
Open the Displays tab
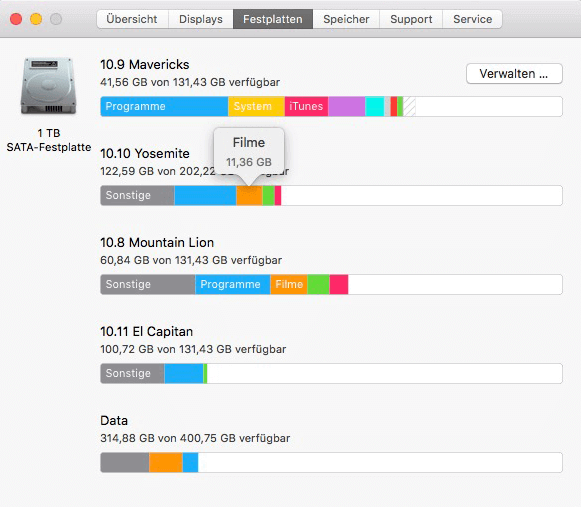click(201, 19)
